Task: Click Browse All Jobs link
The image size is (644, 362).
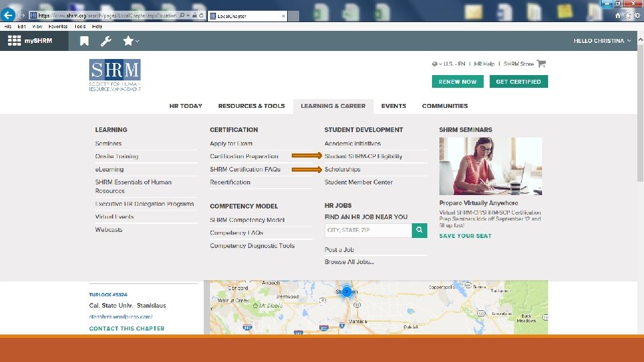Action: [x=349, y=262]
